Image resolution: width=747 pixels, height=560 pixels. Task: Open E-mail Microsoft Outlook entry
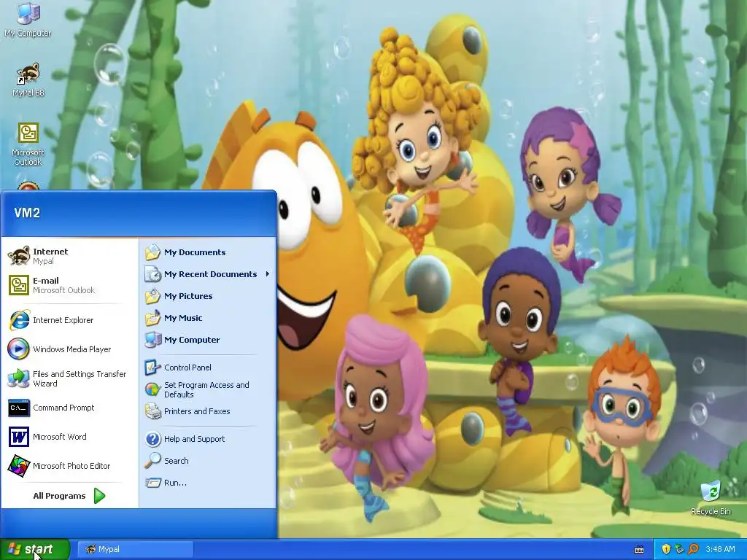69,285
